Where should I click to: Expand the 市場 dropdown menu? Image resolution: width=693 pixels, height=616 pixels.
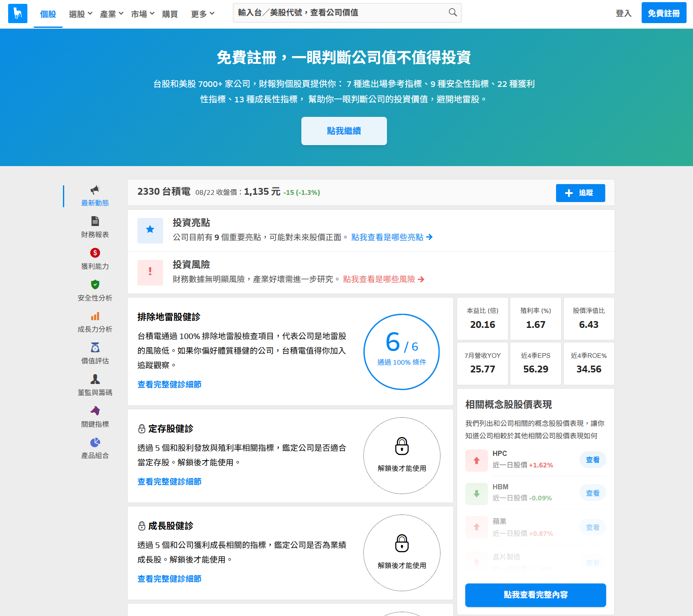[143, 14]
